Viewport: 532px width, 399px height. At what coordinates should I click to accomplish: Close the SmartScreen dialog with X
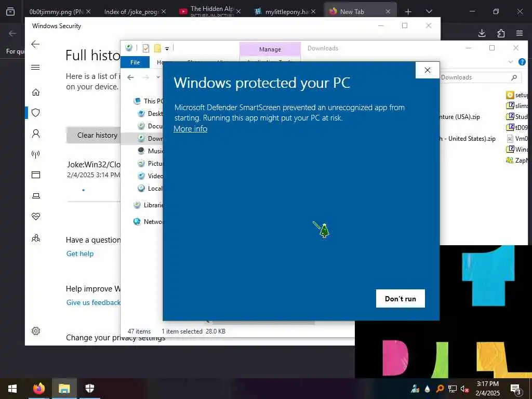[x=428, y=70]
